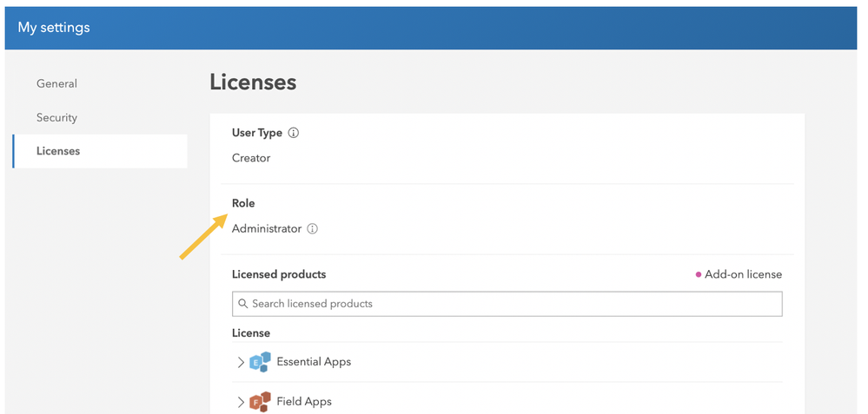Click the magnifier icon in the search box
The width and height of the screenshot is (868, 414).
(243, 304)
